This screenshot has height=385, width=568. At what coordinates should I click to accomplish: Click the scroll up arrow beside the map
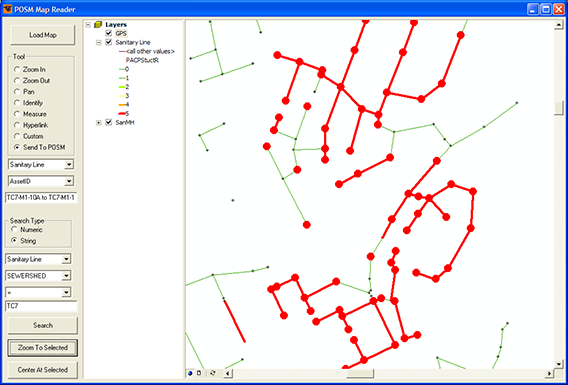pos(559,25)
